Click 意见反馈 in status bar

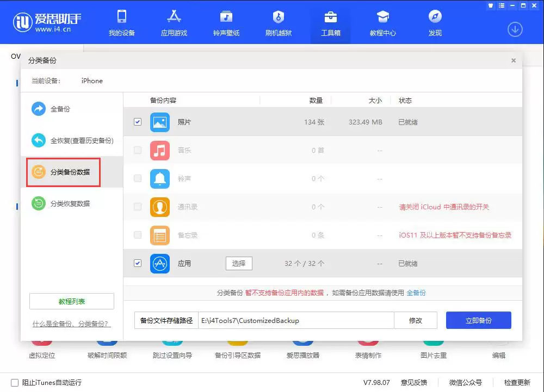click(413, 383)
